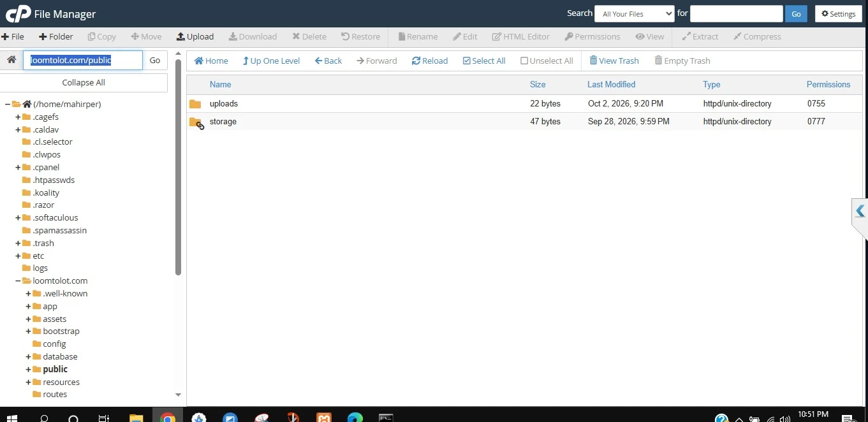Screen dimensions: 868x422
Task: Click the home icon beside the path field
Action: (11, 60)
